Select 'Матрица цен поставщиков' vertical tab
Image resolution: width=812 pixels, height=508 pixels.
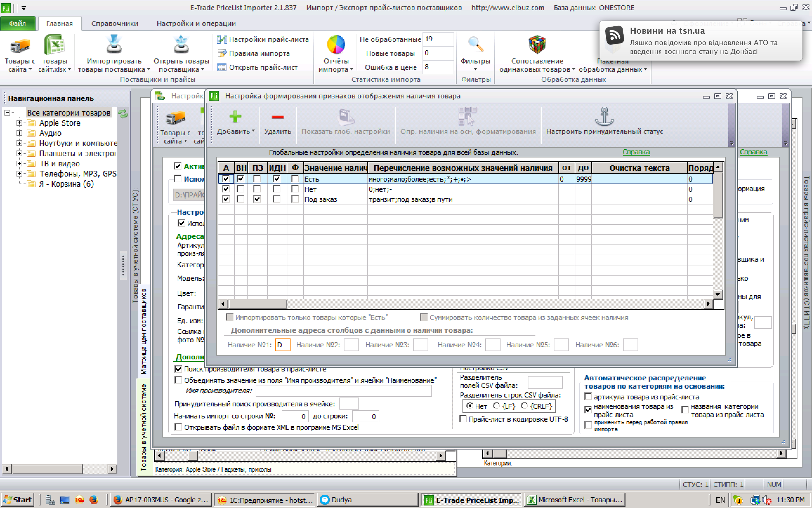pos(144,331)
